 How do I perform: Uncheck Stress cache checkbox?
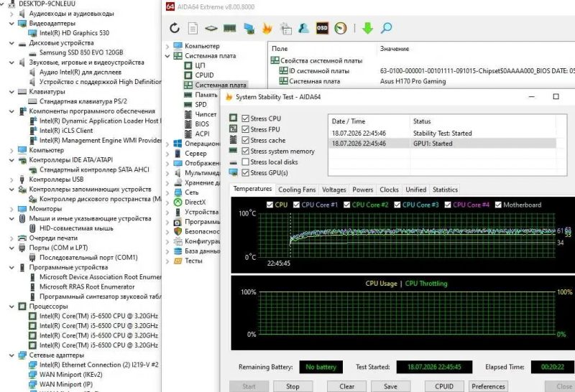tap(245, 140)
